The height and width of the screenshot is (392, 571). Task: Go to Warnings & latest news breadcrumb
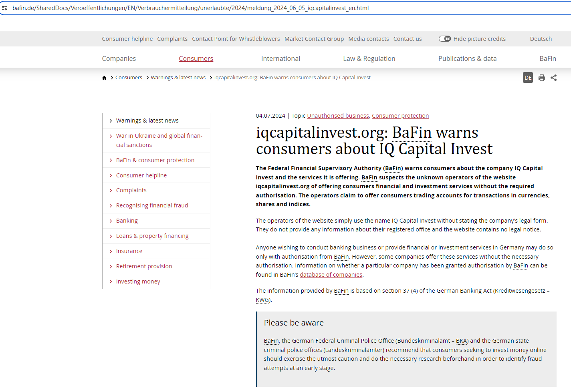click(x=178, y=78)
